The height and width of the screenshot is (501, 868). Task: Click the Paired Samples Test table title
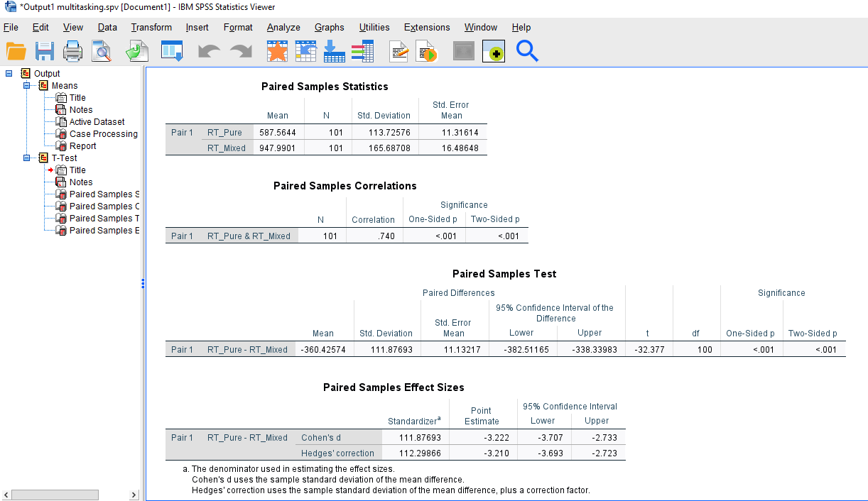tap(504, 273)
